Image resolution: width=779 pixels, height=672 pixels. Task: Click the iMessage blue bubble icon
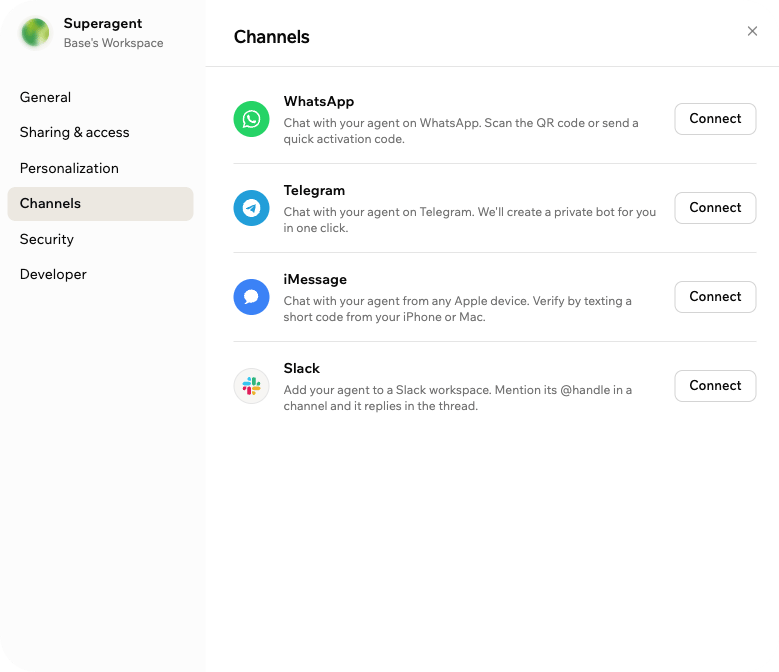point(251,297)
